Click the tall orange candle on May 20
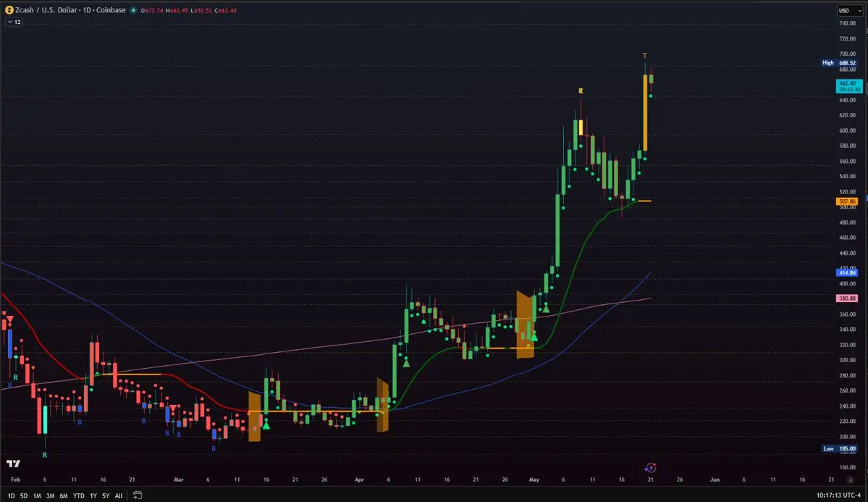Screen dimensions: 868x502 [646, 112]
